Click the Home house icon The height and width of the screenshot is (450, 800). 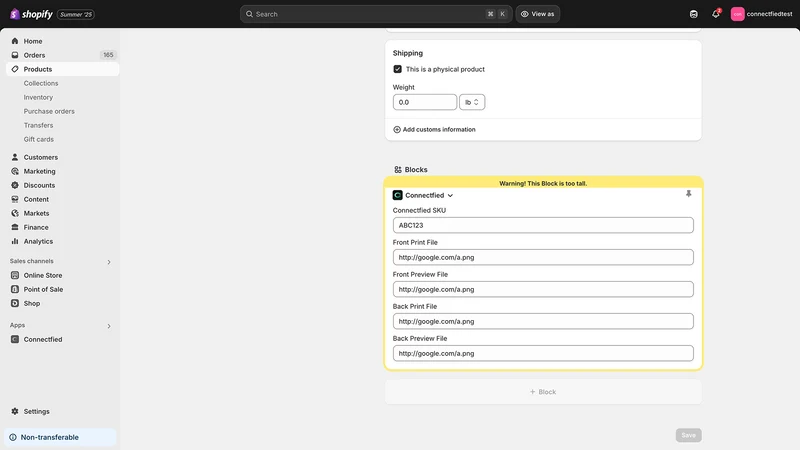click(x=15, y=41)
